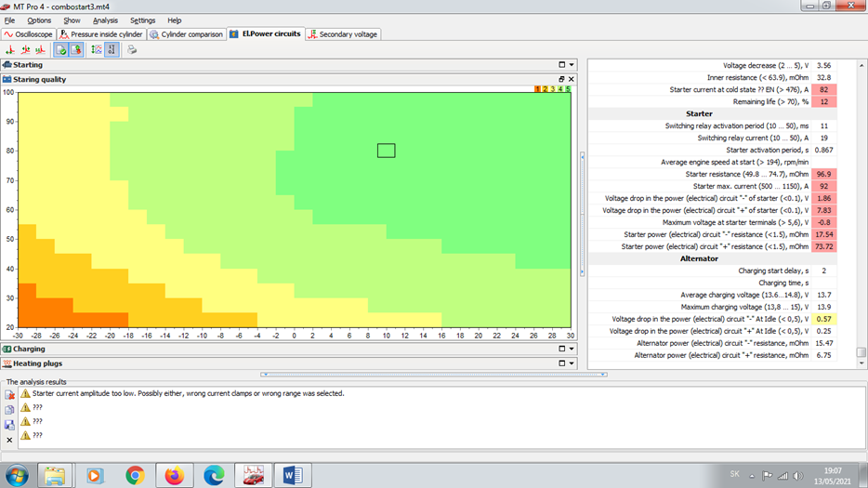Click the copy icon beside analysis results
868x488 pixels.
[x=10, y=410]
